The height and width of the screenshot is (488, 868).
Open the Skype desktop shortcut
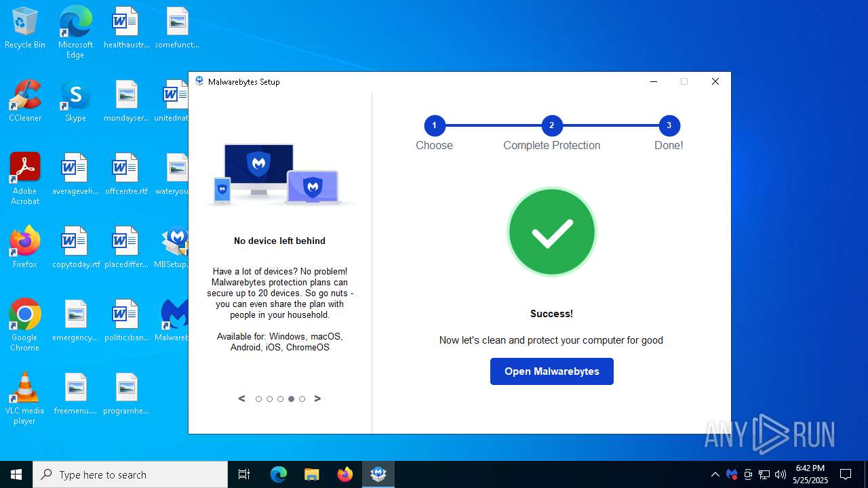75,102
